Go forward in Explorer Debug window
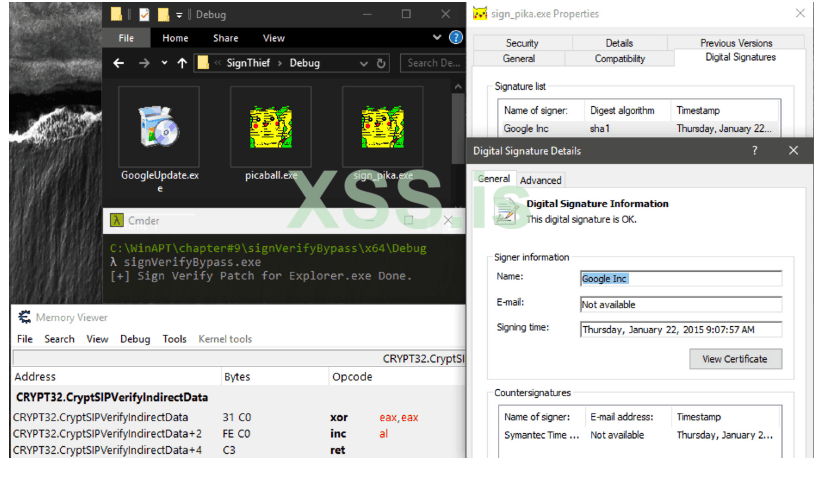Screen dimensions: 817x483 [x=144, y=63]
